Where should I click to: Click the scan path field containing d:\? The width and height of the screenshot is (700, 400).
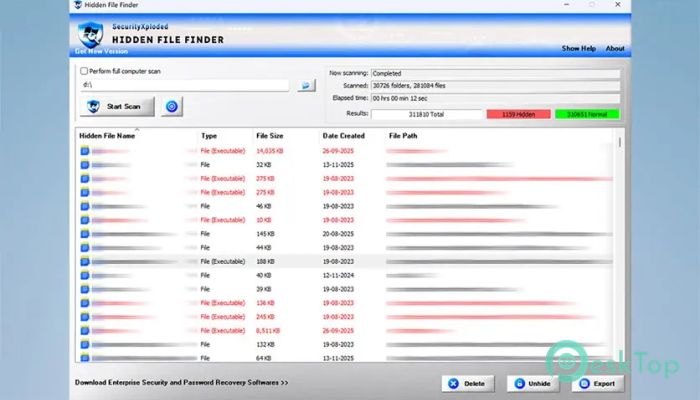184,85
